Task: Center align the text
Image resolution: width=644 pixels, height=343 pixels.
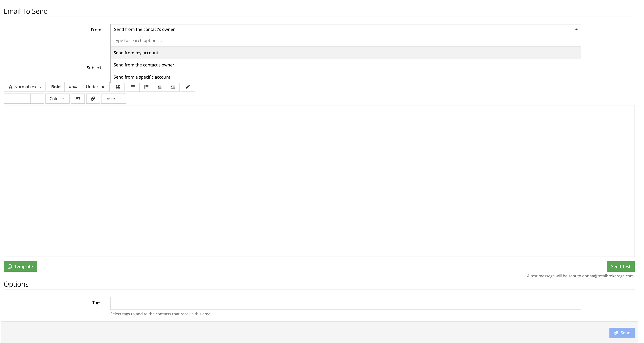Action: point(24,99)
